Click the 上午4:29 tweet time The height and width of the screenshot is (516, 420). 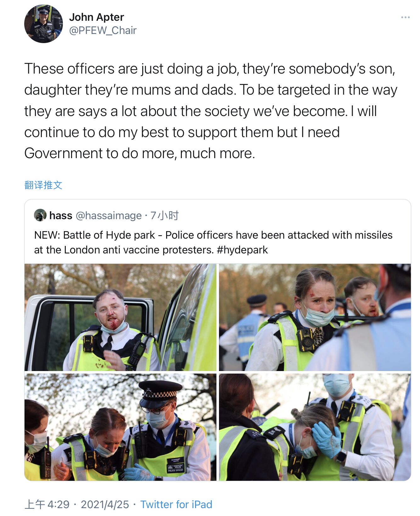click(47, 504)
